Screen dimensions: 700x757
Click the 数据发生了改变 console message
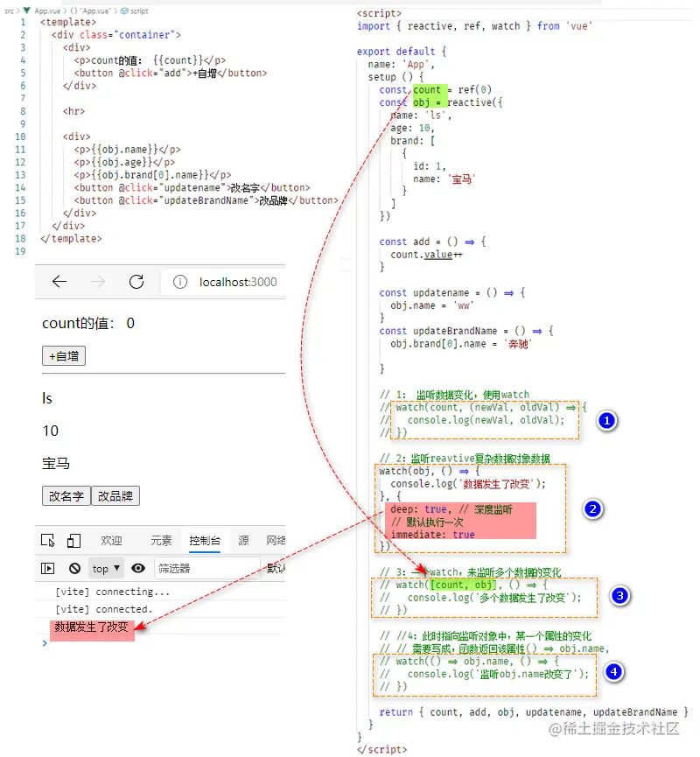coord(91,627)
